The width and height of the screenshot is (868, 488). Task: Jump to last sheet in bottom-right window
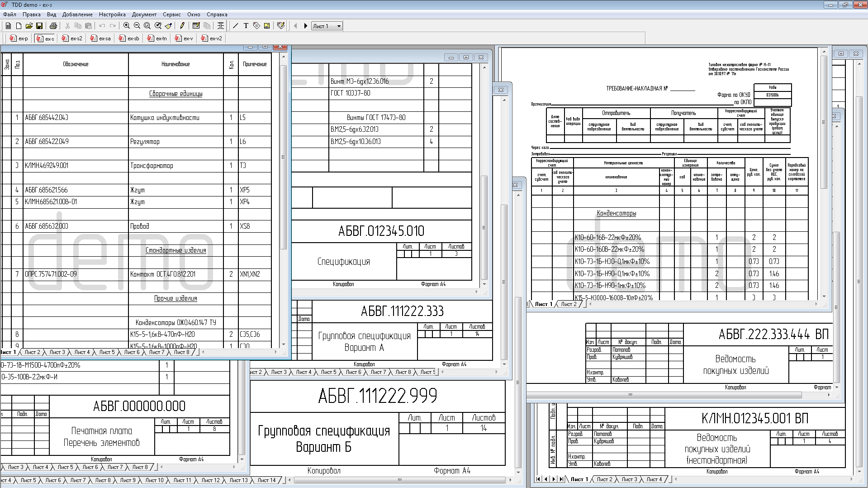pos(561,479)
